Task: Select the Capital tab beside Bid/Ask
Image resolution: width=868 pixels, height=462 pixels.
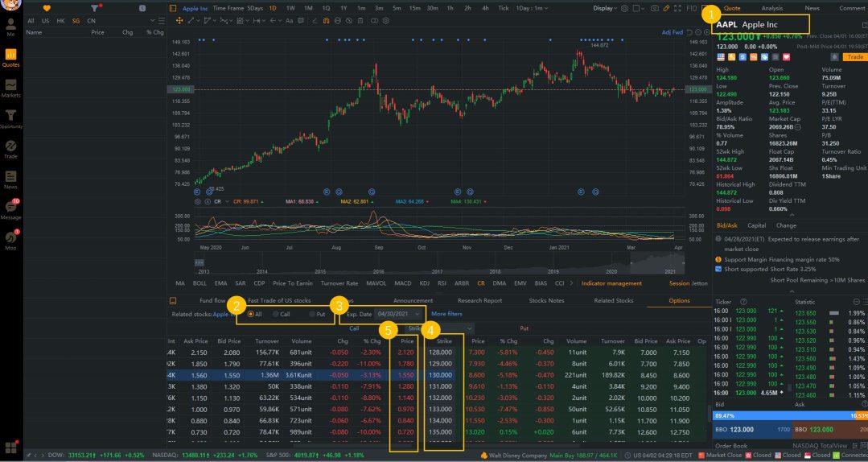Action: [757, 225]
